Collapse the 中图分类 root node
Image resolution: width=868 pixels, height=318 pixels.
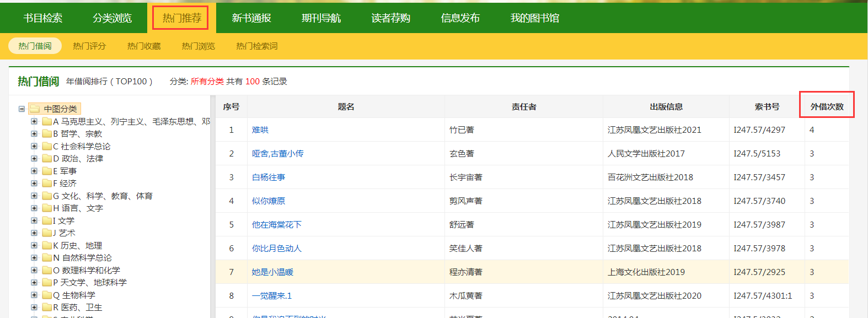point(22,109)
